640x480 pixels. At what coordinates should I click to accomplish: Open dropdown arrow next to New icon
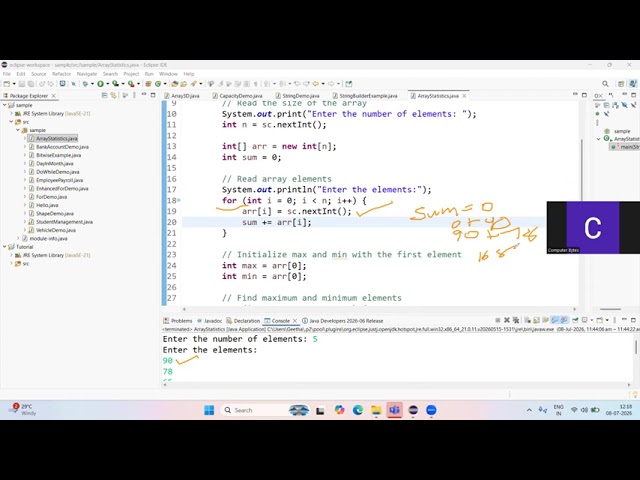(x=13, y=84)
